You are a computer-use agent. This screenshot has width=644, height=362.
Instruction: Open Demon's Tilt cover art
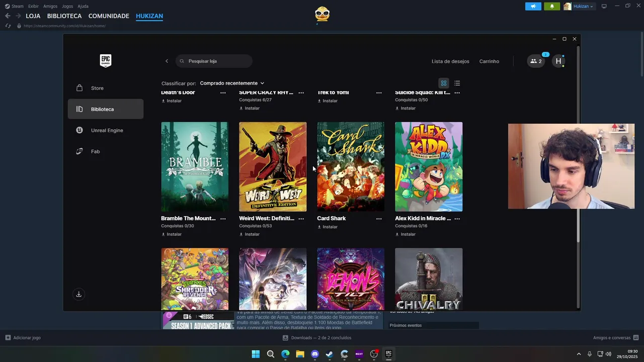point(351,279)
